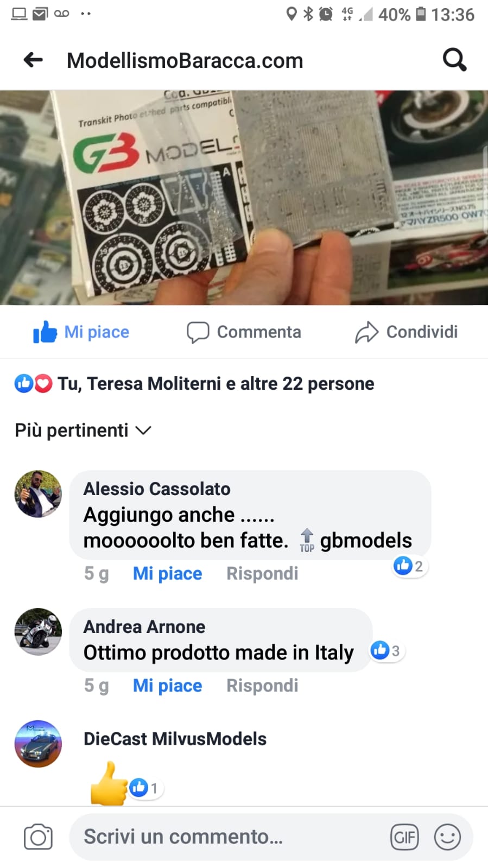Open search with magnifier icon

(x=454, y=60)
